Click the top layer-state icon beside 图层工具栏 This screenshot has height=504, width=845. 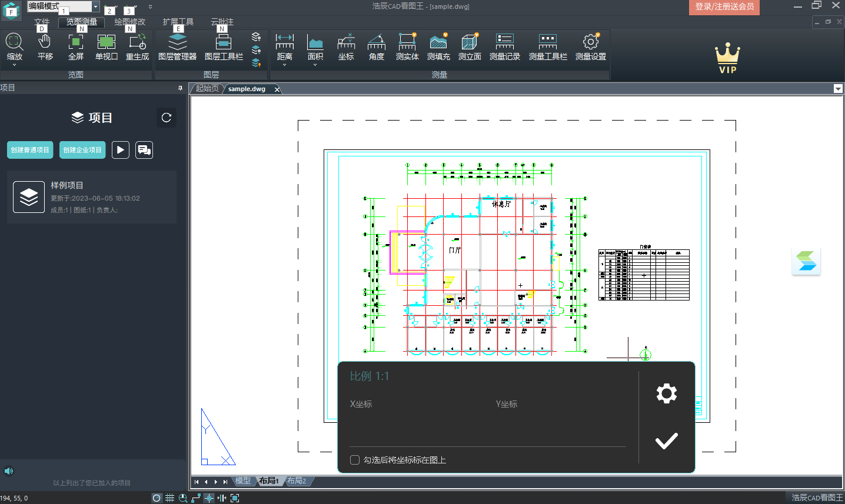tap(256, 36)
